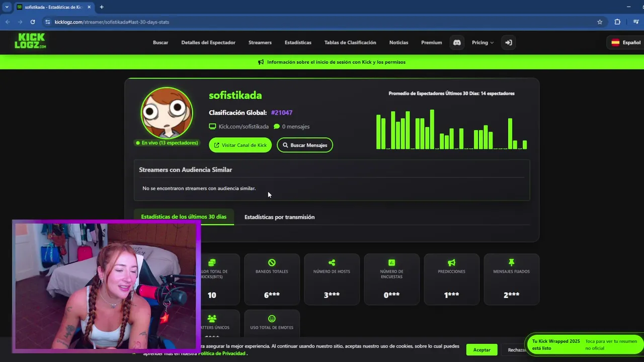
Task: Open Premium navigation item
Action: click(431, 43)
